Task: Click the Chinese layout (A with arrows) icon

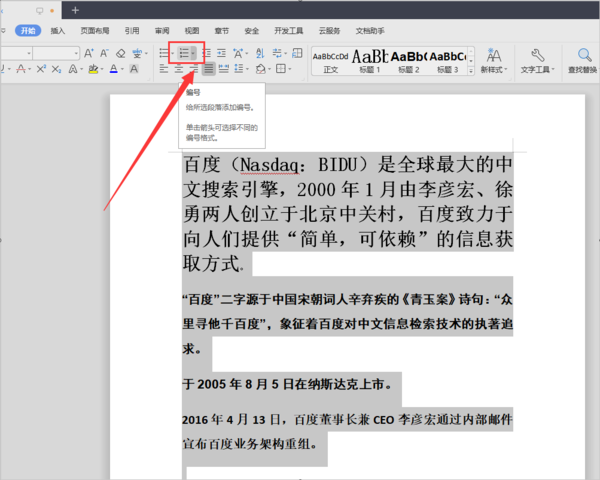Action: point(238,53)
